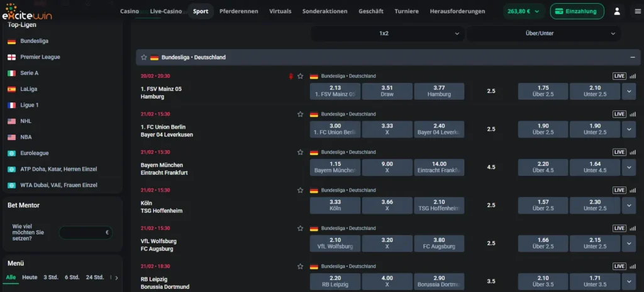This screenshot has height=292, width=644.
Task: Select the Heute time filter
Action: (30, 277)
